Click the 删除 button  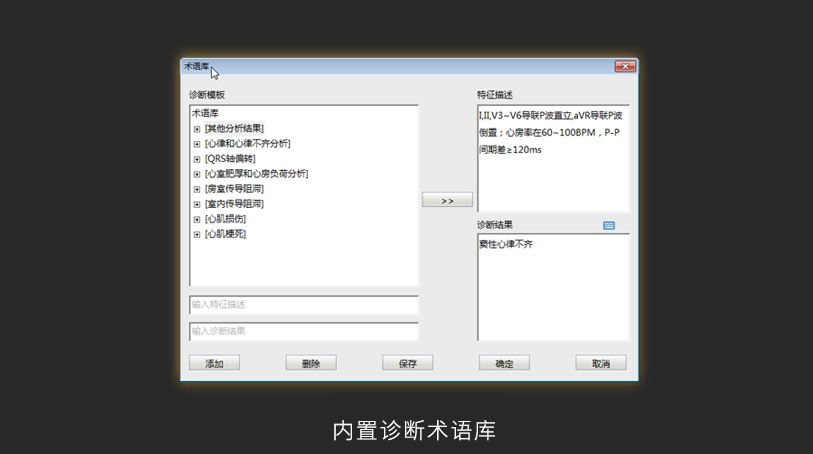(311, 363)
